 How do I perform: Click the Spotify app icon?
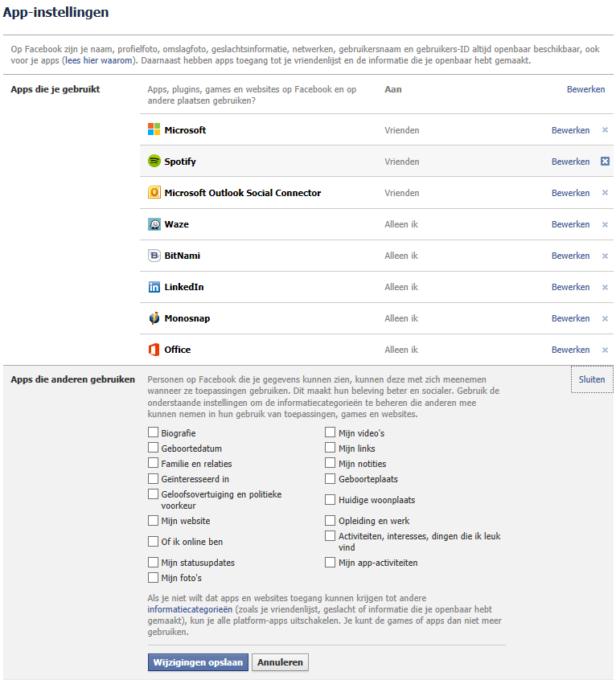pos(154,161)
